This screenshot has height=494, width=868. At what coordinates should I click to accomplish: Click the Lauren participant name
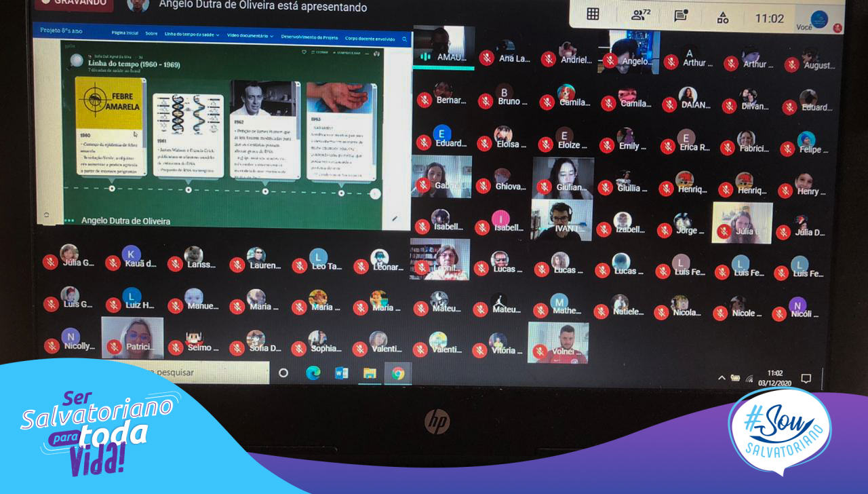266,265
